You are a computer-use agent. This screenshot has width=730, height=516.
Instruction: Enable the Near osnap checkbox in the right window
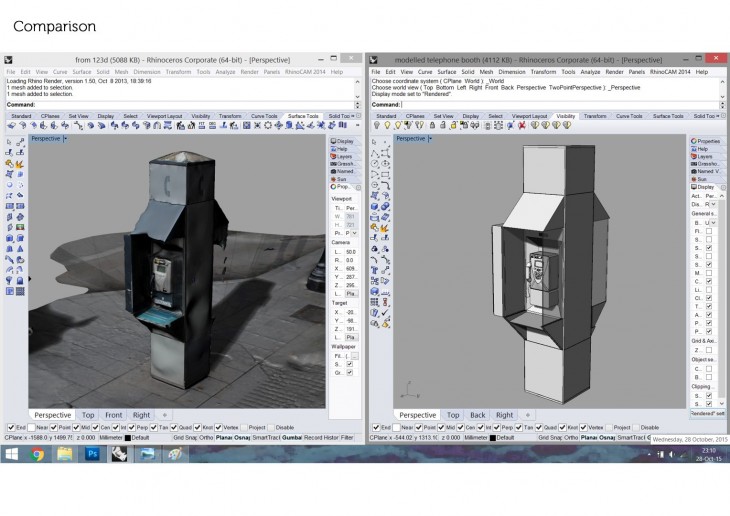[396, 428]
